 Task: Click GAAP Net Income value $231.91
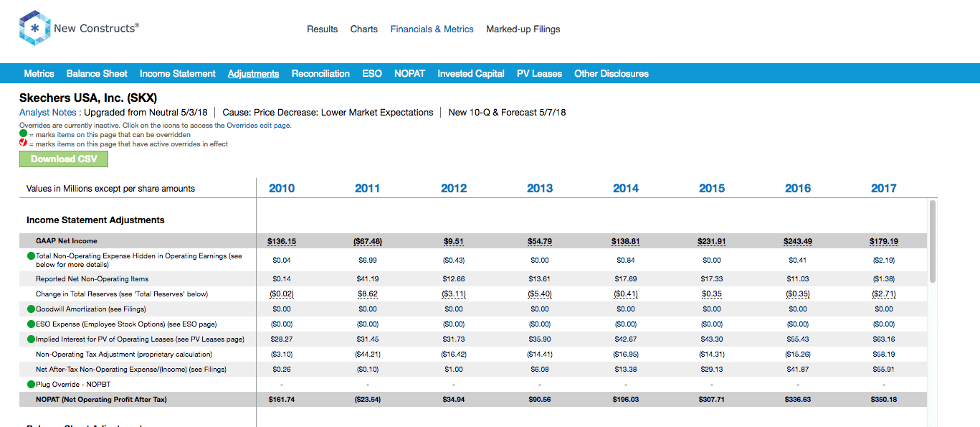click(712, 241)
